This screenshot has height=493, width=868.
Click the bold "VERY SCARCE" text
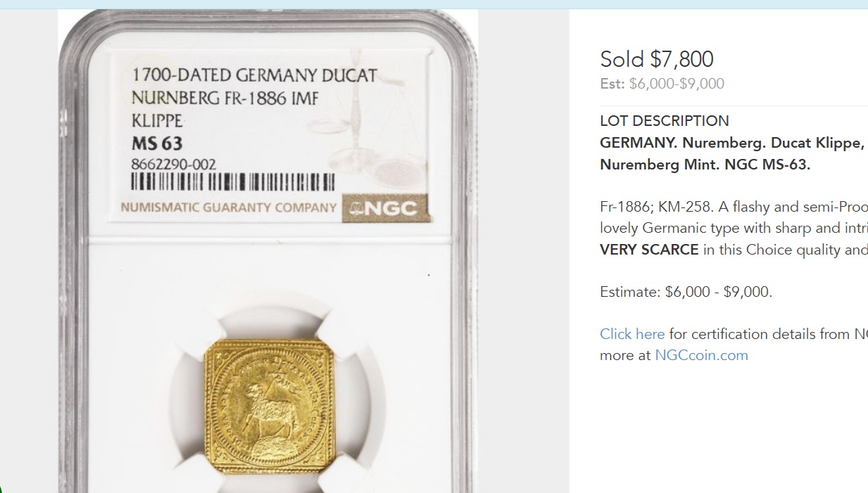(x=649, y=250)
